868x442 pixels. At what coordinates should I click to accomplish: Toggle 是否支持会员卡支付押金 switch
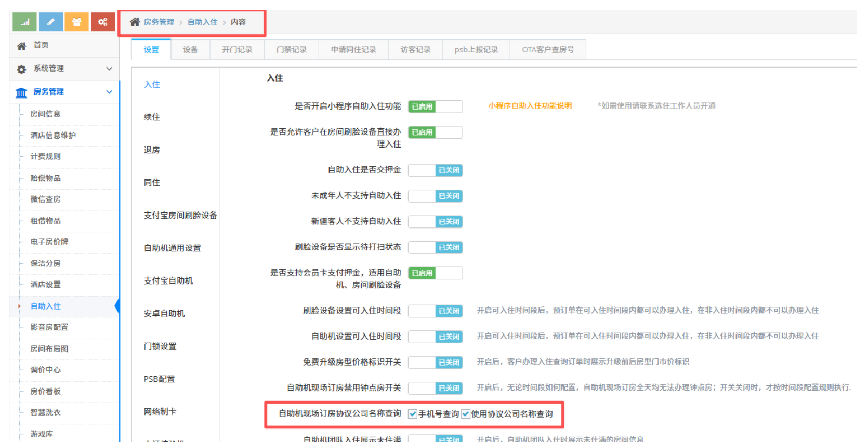pyautogui.click(x=435, y=273)
